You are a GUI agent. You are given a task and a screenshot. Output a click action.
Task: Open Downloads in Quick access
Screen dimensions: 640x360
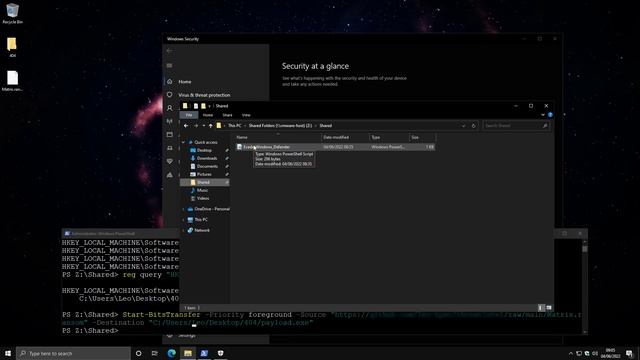(207, 158)
